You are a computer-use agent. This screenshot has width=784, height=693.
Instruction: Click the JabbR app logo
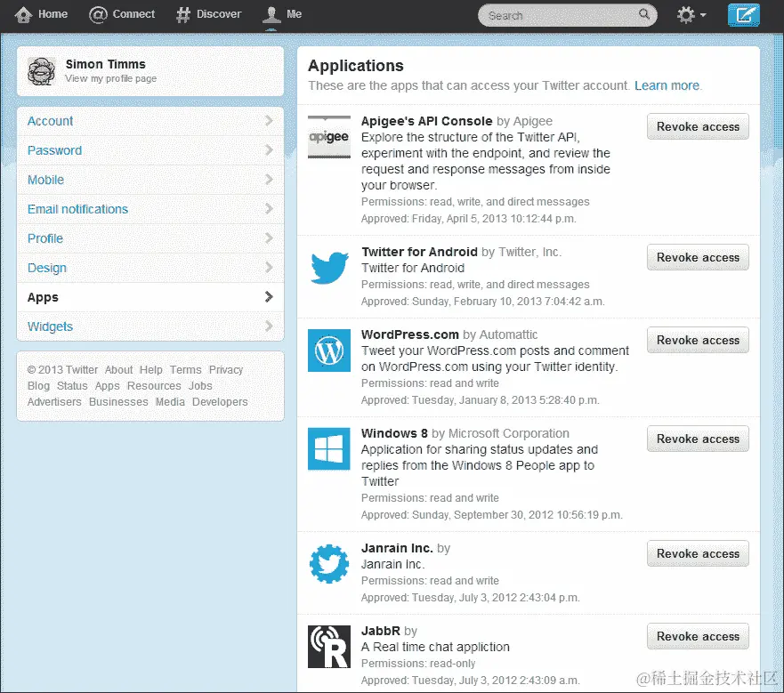coord(329,647)
